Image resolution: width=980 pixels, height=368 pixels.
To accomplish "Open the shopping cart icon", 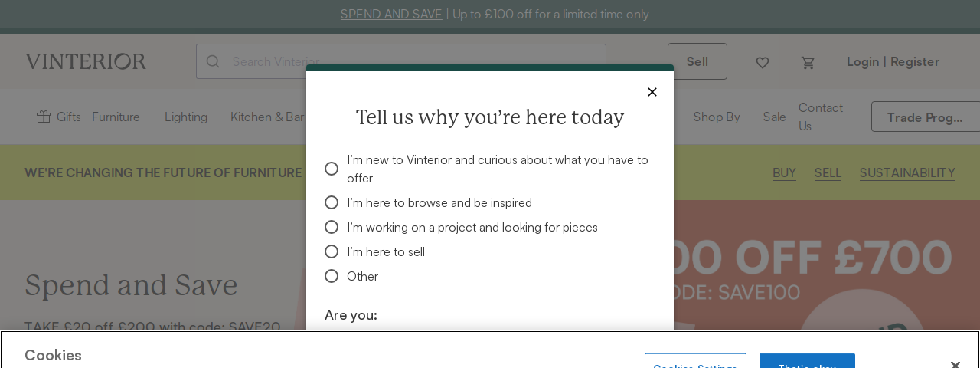I will 808,62.
